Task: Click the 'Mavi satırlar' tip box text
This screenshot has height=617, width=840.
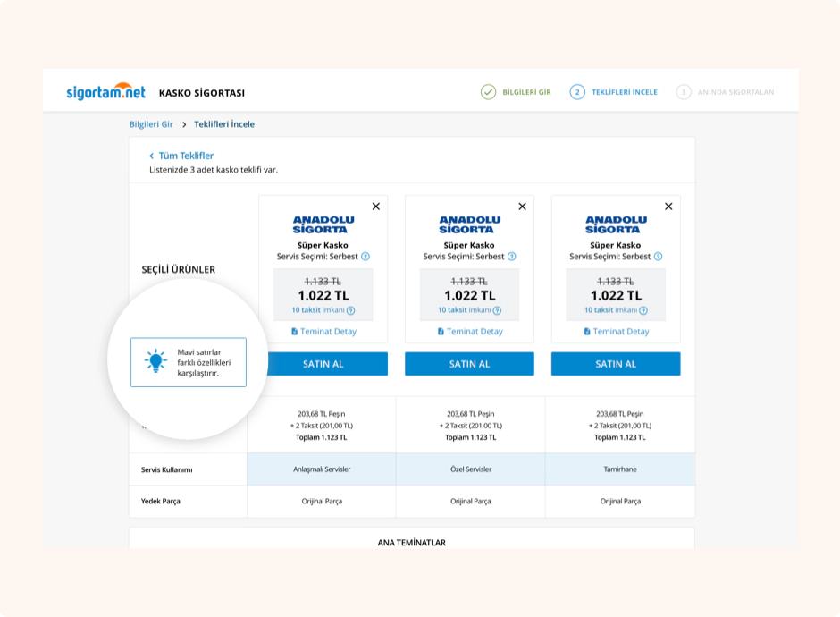Action: pos(204,362)
